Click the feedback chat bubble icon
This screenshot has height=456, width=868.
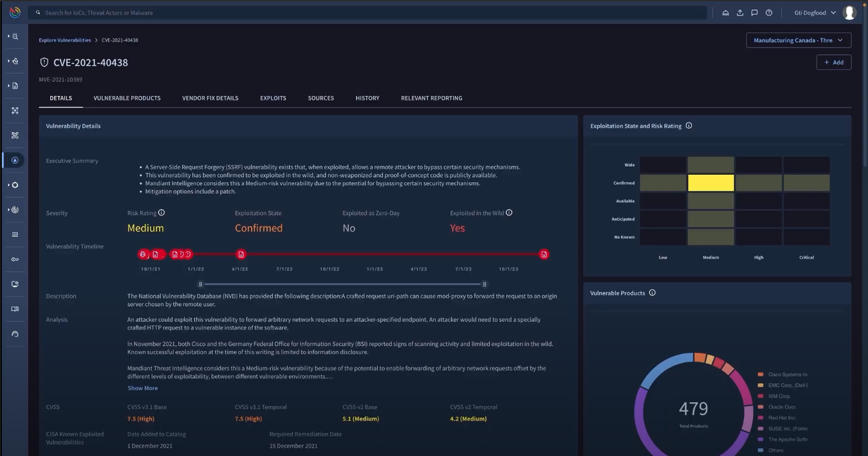[x=754, y=12]
